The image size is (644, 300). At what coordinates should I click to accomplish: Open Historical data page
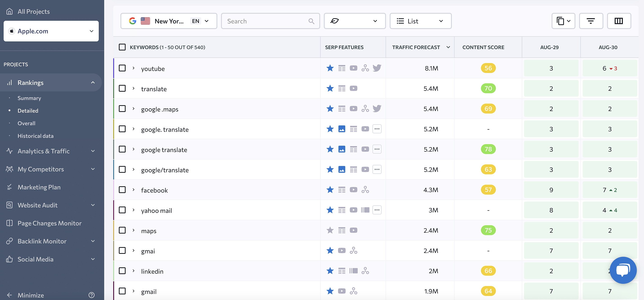(35, 136)
